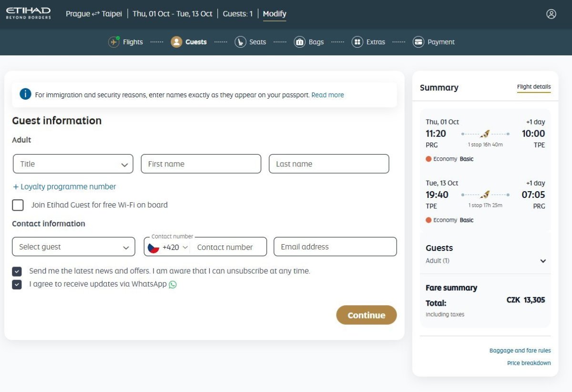Uncheck the WhatsApp updates checkbox
The width and height of the screenshot is (572, 392).
tap(17, 285)
